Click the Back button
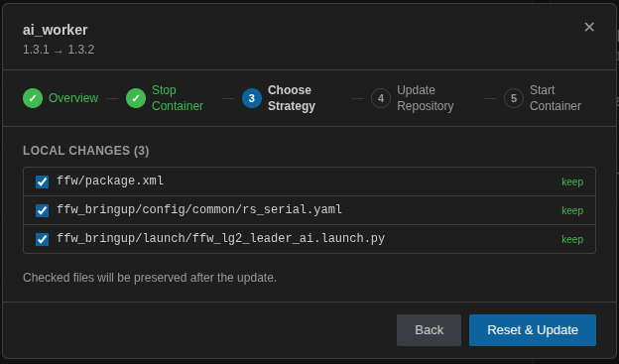This screenshot has height=364, width=619. tap(430, 330)
